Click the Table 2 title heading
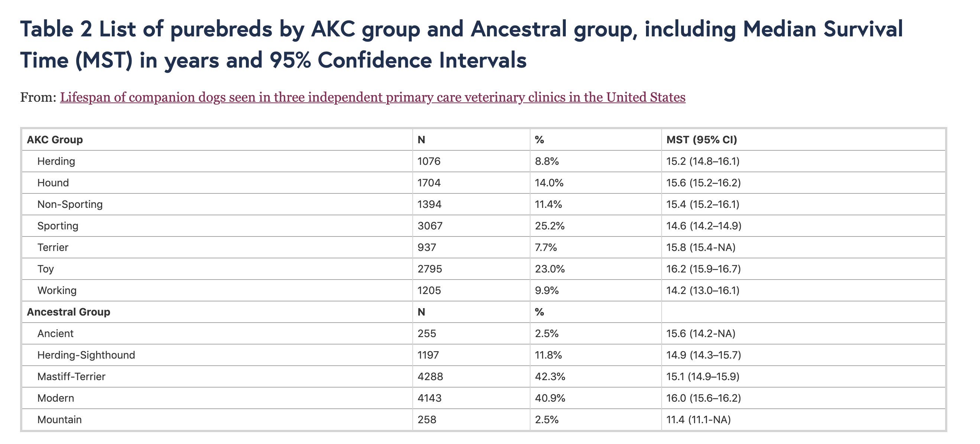The height and width of the screenshot is (444, 980). (461, 45)
